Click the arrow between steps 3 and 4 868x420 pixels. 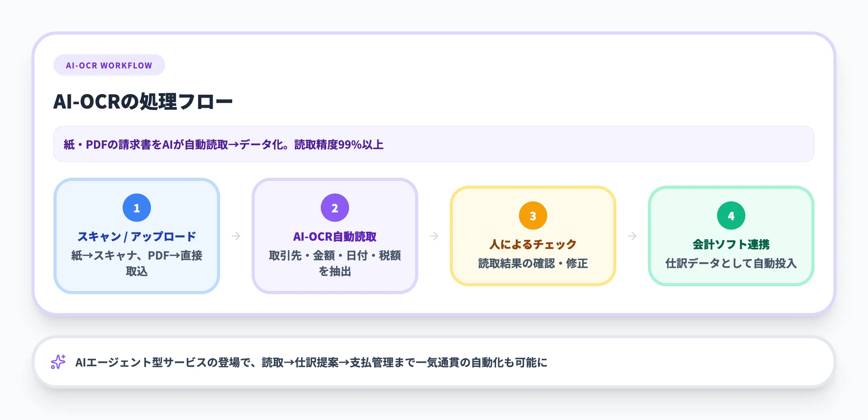633,236
